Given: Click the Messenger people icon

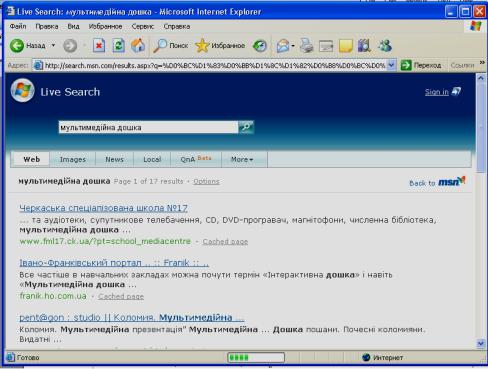Looking at the screenshot, I should coord(385,46).
